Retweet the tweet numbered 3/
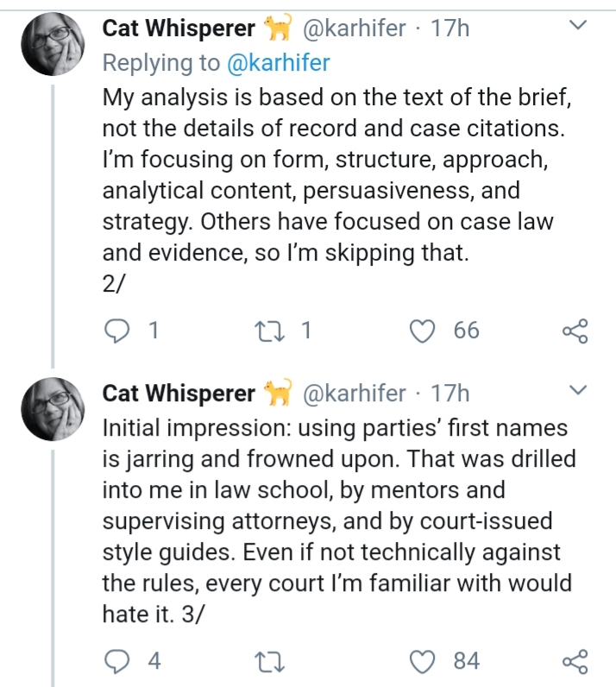 point(270,661)
